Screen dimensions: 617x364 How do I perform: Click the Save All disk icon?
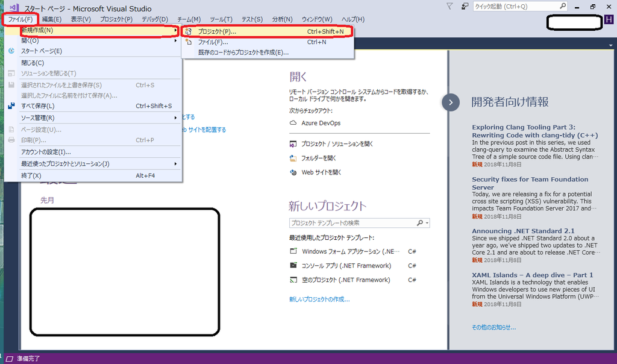click(11, 105)
